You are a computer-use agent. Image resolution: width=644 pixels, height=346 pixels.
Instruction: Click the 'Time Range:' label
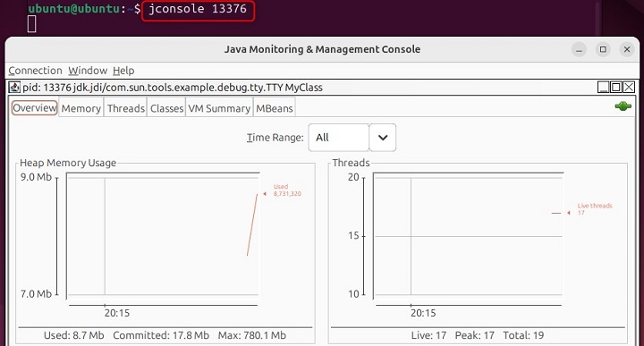point(275,138)
